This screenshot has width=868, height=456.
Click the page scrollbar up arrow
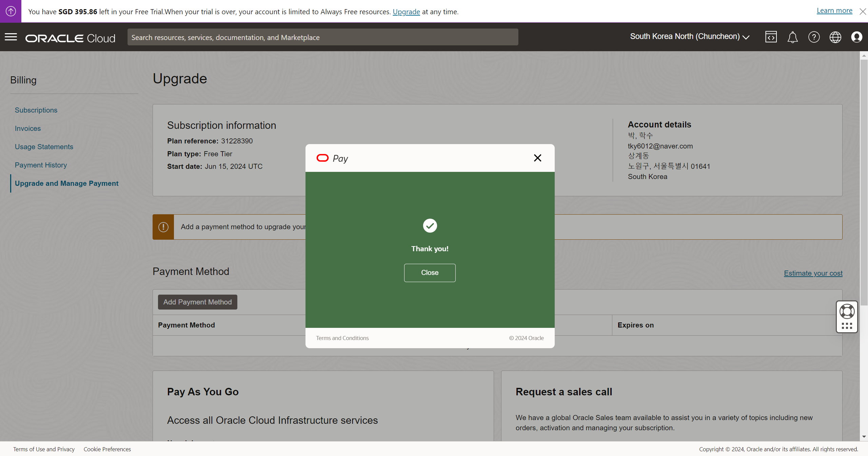[864, 55]
